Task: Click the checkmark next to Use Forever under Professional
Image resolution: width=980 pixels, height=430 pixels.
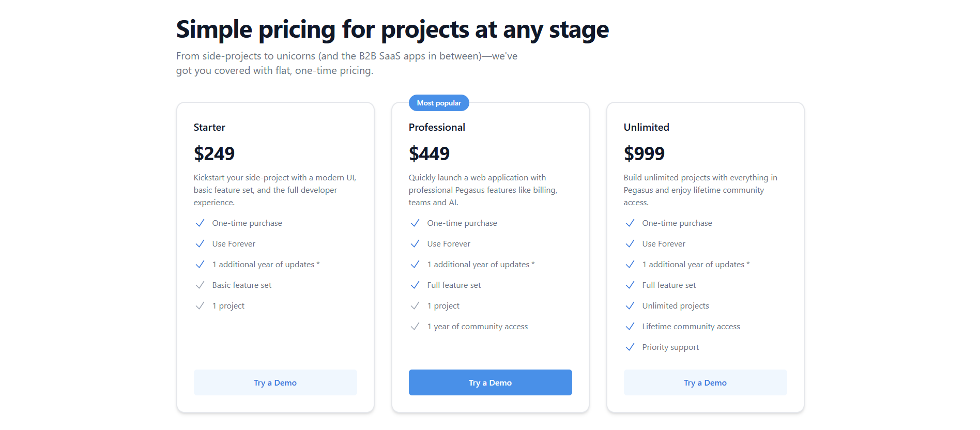Action: tap(415, 243)
